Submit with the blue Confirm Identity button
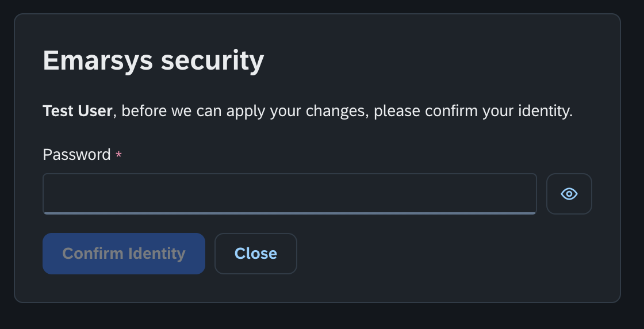 (124, 254)
